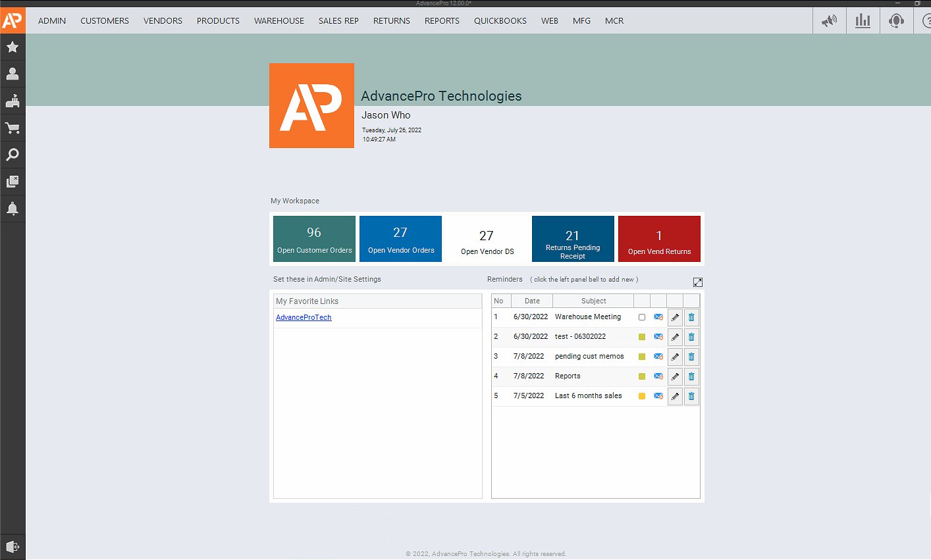Click the shopping cart sidebar icon
The height and width of the screenshot is (560, 931).
[x=13, y=128]
